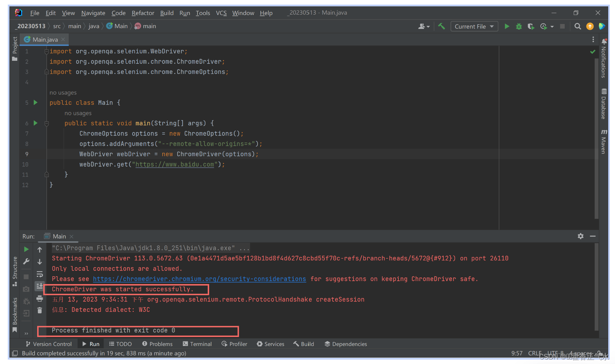Open the Current File run configuration dropdown

(474, 26)
